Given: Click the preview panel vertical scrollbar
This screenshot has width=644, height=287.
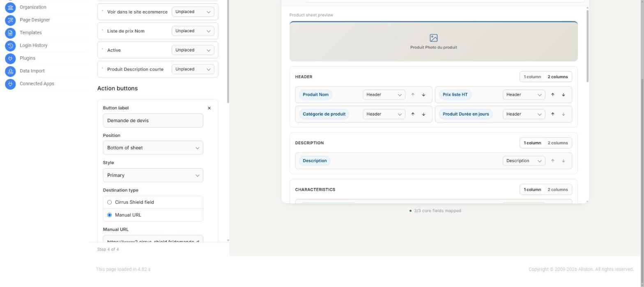Looking at the screenshot, I should (587, 45).
